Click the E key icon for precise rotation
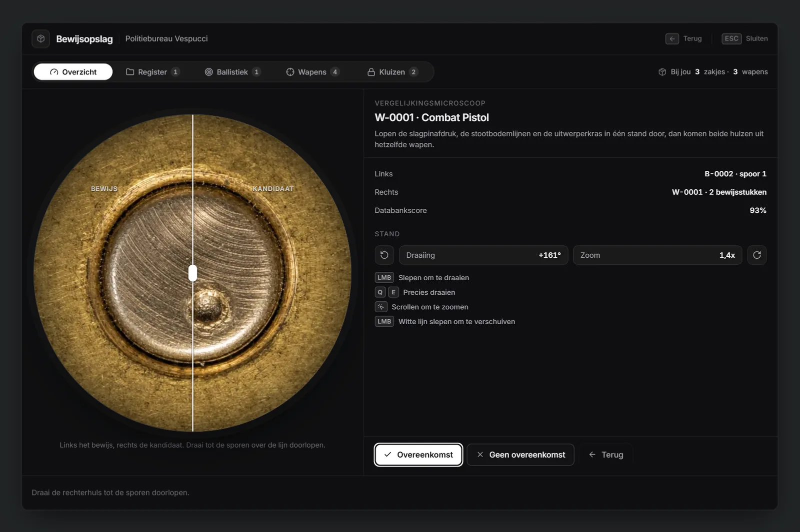Screen dimensions: 800x532 tap(393, 292)
